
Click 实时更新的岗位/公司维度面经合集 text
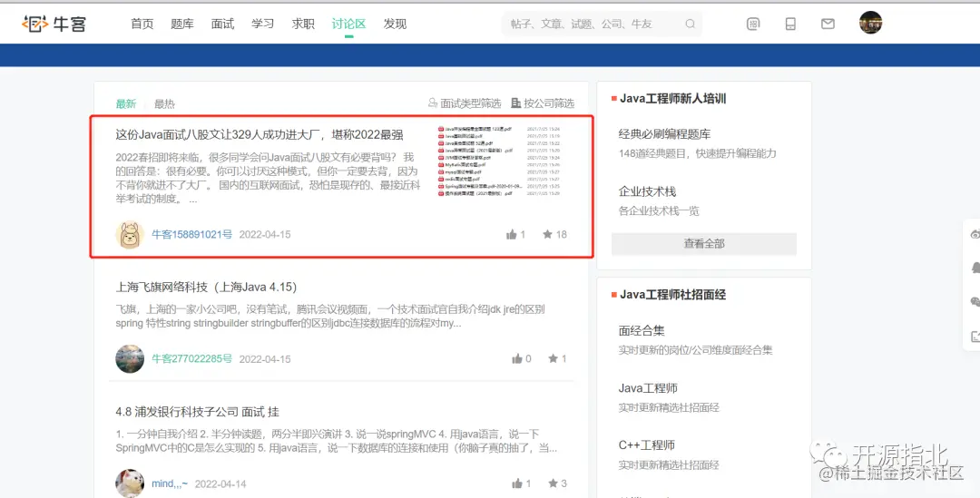[x=695, y=350]
